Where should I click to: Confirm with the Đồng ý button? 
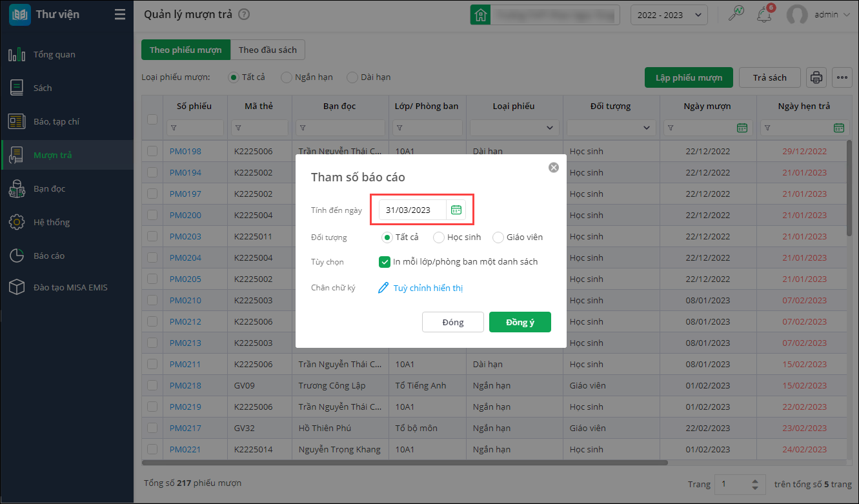[520, 323]
